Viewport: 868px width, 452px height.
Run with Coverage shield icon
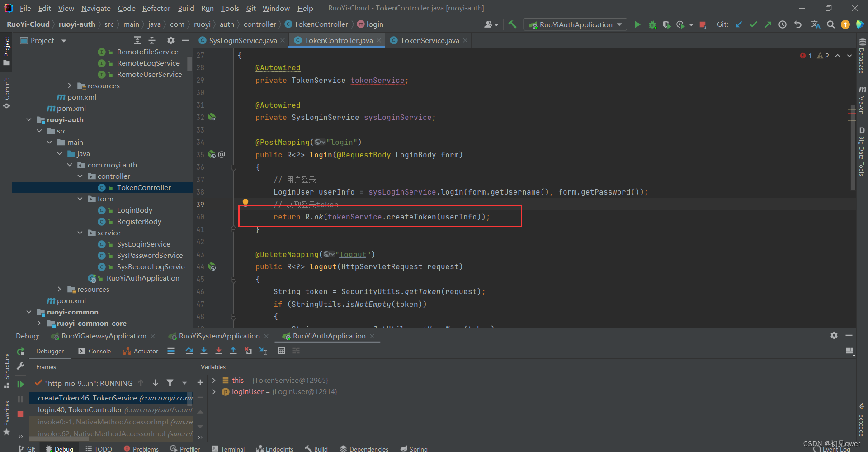coord(666,24)
